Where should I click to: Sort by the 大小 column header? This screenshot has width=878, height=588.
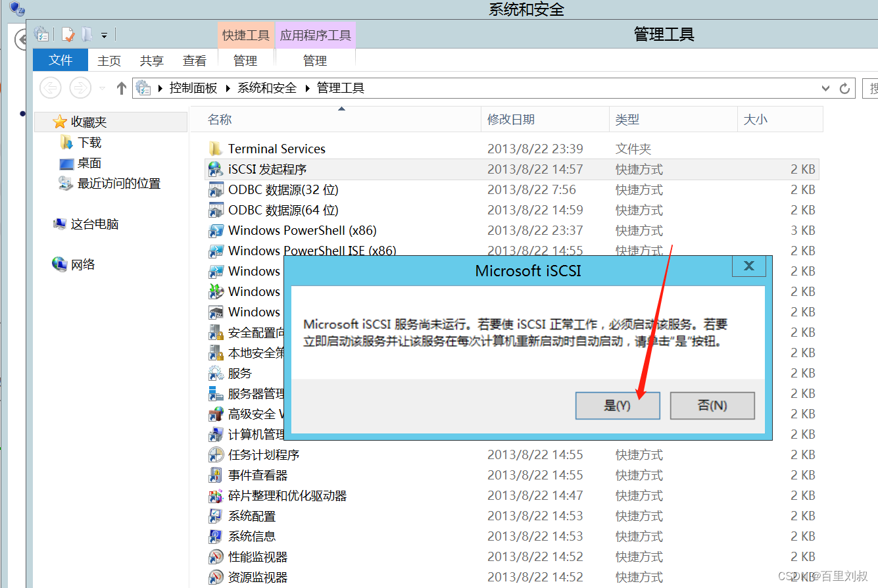point(779,120)
